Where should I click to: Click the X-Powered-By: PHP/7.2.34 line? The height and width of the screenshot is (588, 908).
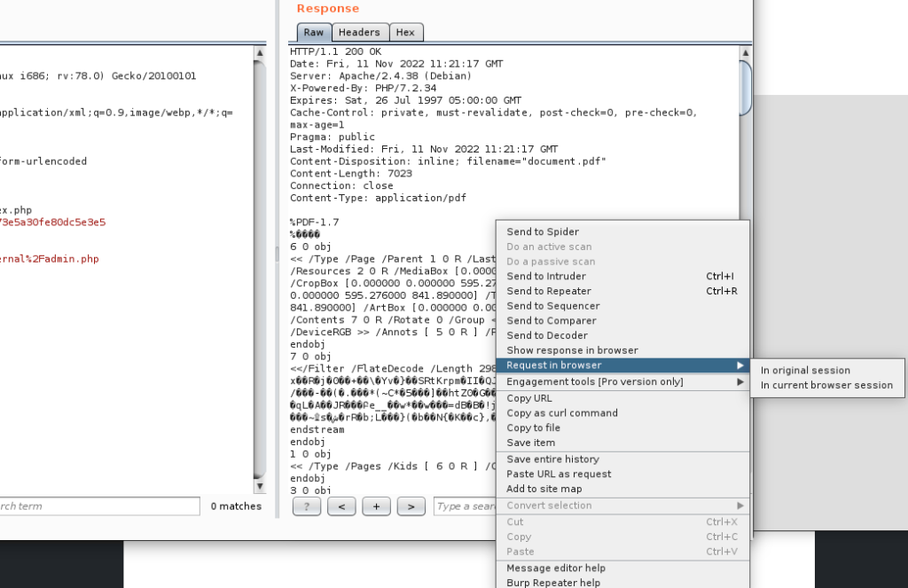point(363,88)
